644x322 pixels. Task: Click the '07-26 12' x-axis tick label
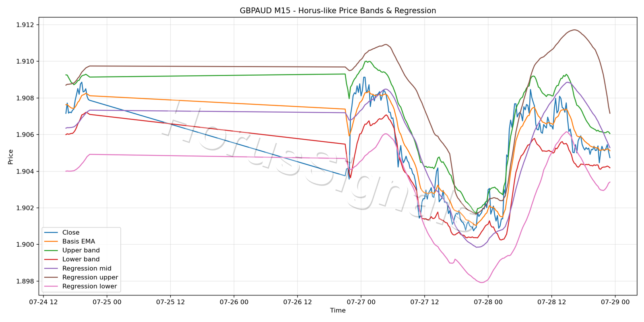coord(297,302)
